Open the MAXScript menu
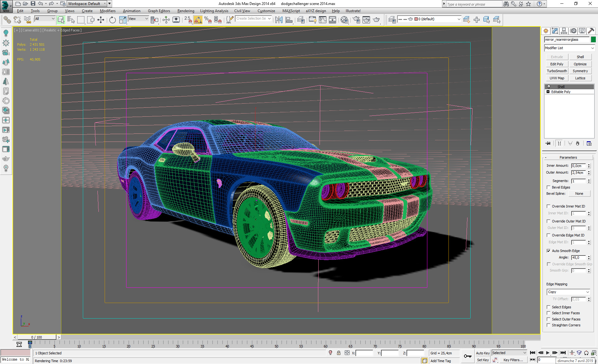598x364 pixels. [x=291, y=11]
